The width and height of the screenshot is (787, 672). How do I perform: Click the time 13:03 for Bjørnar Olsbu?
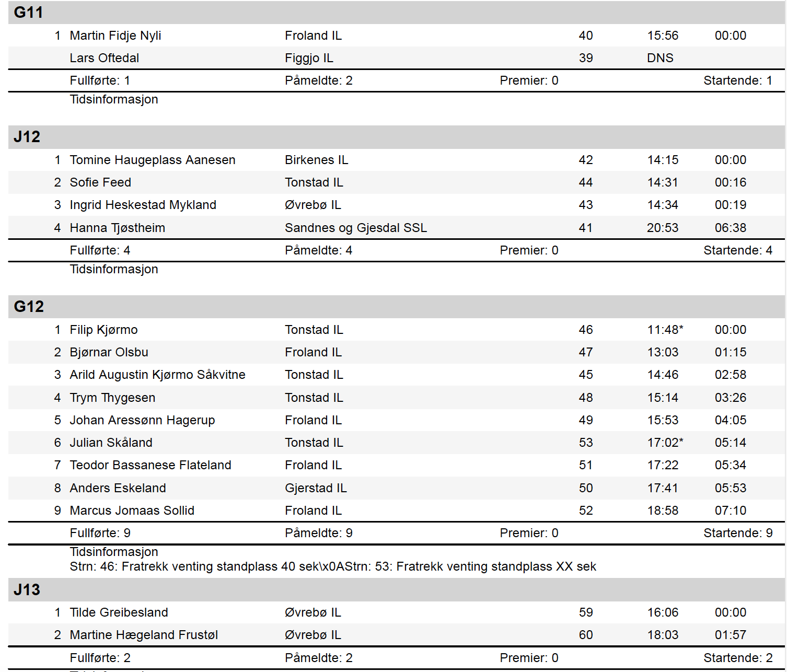coord(663,352)
